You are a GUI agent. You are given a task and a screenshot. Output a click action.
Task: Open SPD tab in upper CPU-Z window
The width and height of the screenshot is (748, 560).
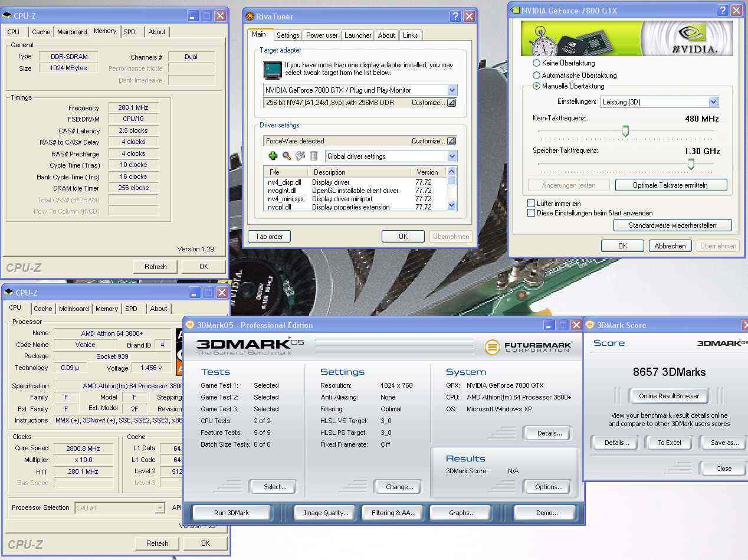(130, 32)
